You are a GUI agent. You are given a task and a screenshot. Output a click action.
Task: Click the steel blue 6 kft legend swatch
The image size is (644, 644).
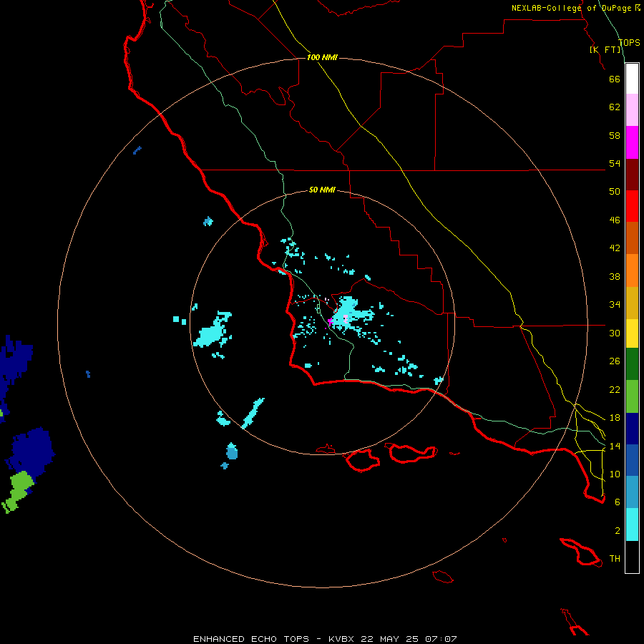coord(632,492)
